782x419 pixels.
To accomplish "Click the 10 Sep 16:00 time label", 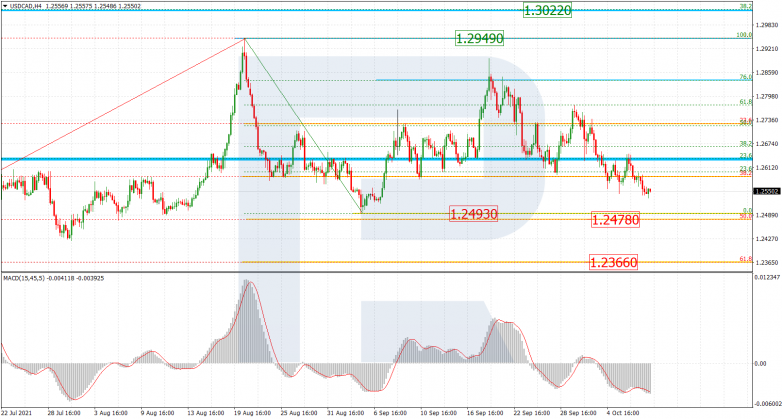I will [x=437, y=414].
